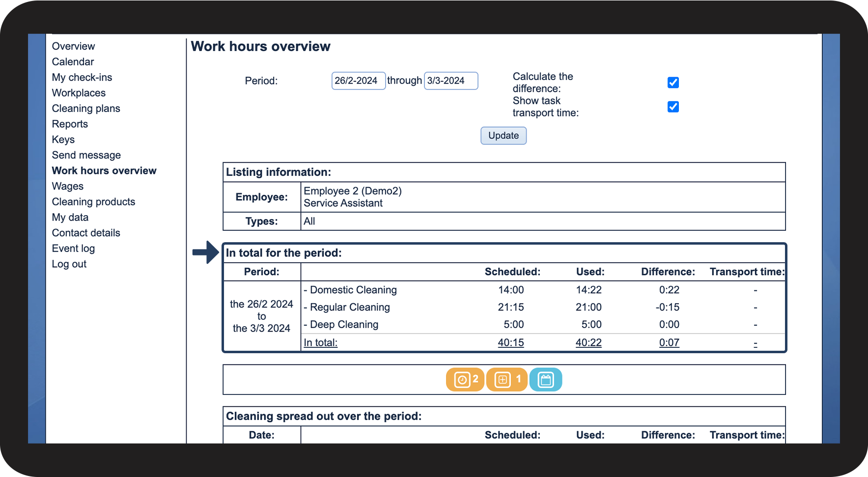Image resolution: width=868 pixels, height=477 pixels.
Task: Click the period end date field 3/3-2024
Action: tap(450, 81)
